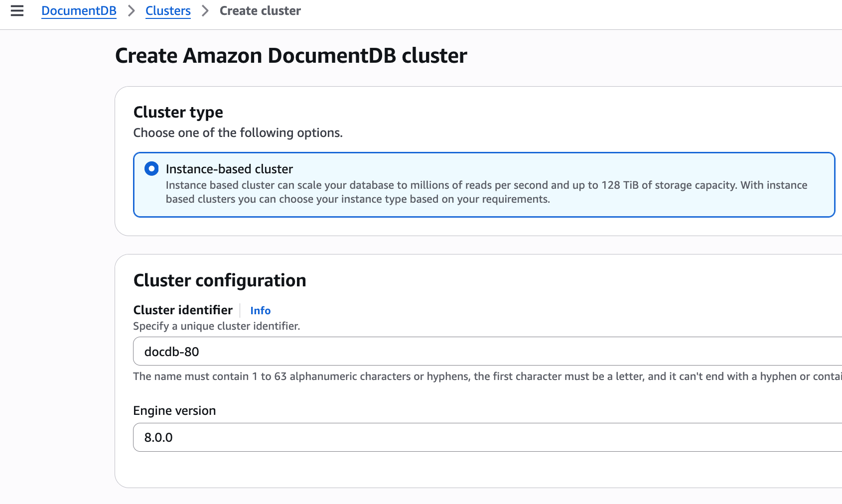Click the 'Choose one of the following options' text

[x=238, y=133]
